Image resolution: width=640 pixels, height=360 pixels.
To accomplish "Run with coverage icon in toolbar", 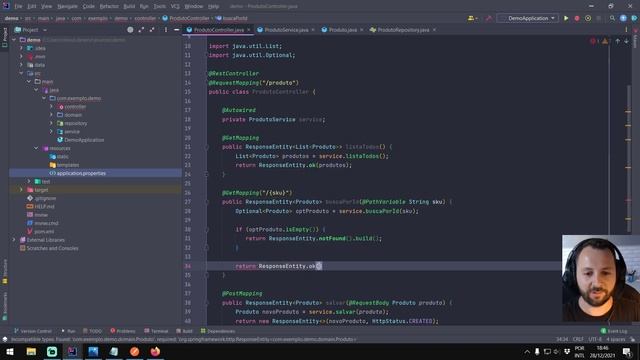I will coord(588,18).
